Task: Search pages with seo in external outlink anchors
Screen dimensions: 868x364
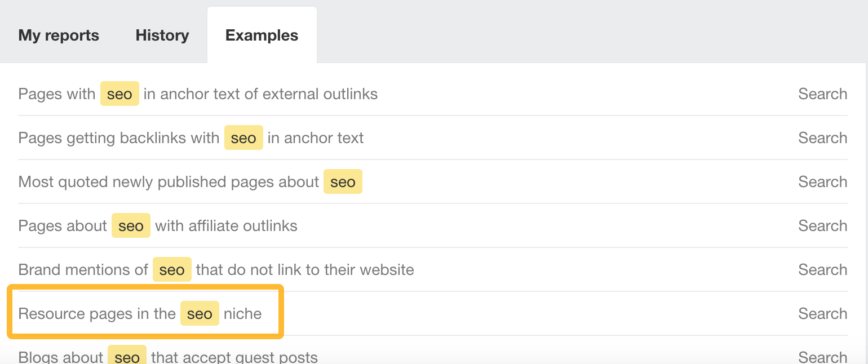Action: (822, 94)
